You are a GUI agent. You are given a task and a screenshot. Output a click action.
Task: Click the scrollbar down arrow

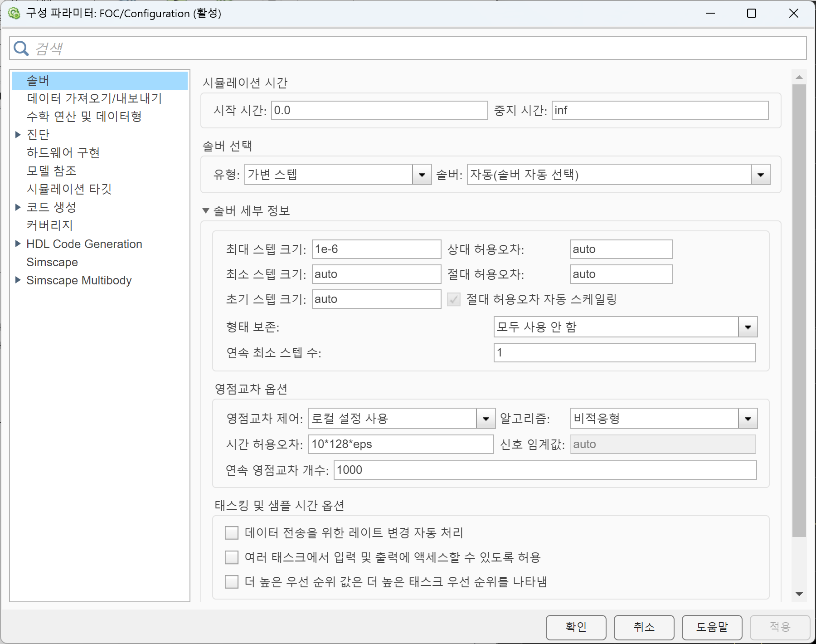pos(799,594)
